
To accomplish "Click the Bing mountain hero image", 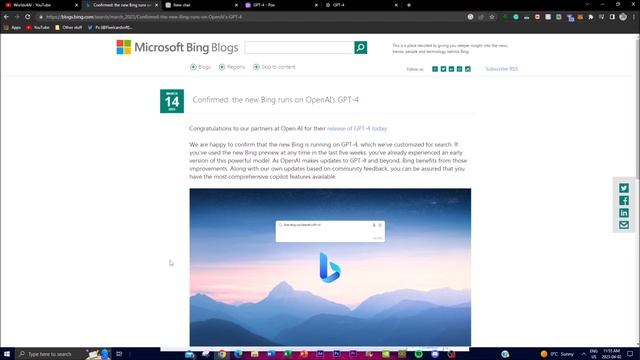I will [x=330, y=267].
